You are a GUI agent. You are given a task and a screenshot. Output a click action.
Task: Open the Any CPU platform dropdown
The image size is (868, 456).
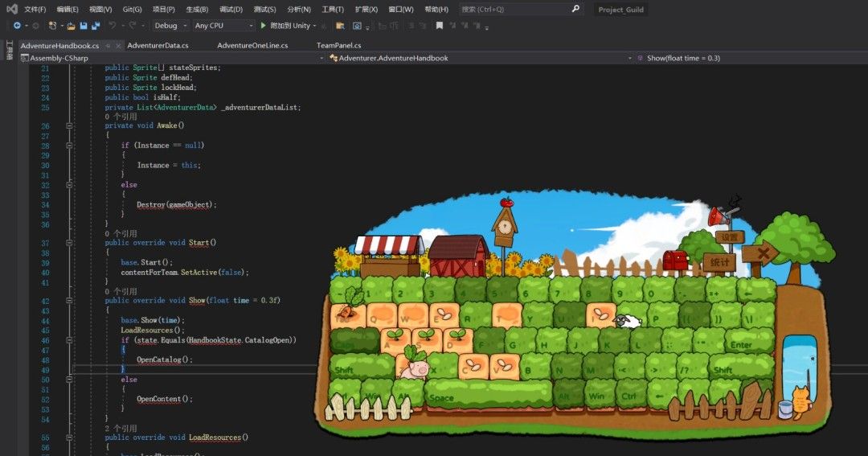tap(223, 26)
